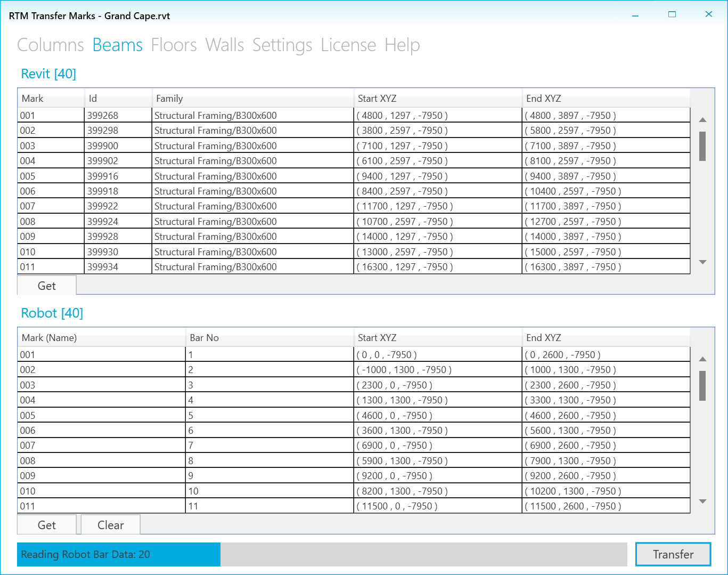The height and width of the screenshot is (575, 728).
Task: Select Revit Start XYZ ( 4800 , 1297 , -7950 )
Action: [438, 116]
